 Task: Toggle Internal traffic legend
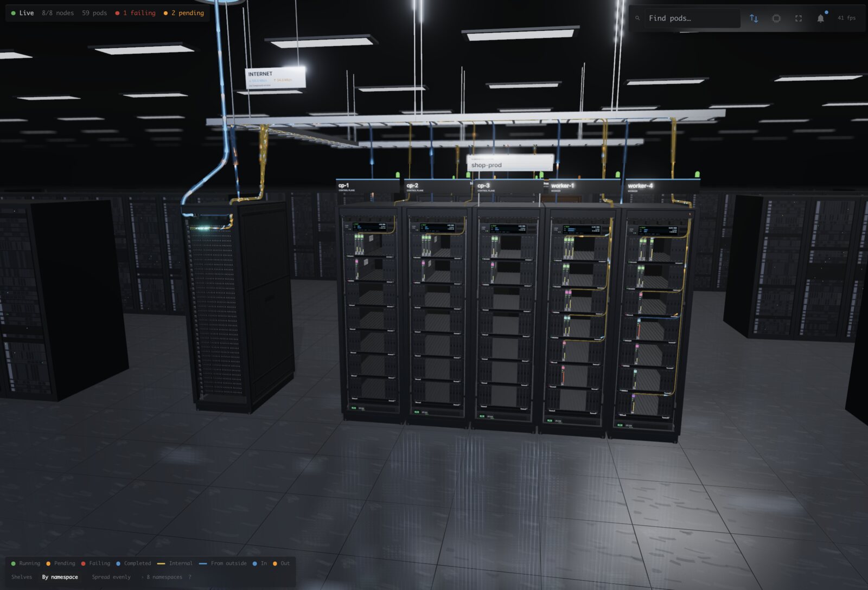pos(175,563)
